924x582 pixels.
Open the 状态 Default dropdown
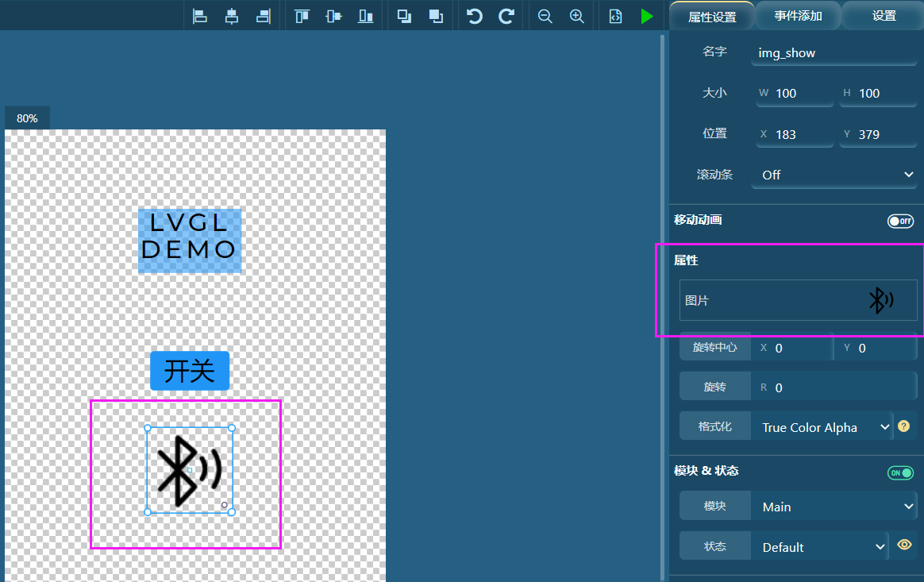click(819, 546)
